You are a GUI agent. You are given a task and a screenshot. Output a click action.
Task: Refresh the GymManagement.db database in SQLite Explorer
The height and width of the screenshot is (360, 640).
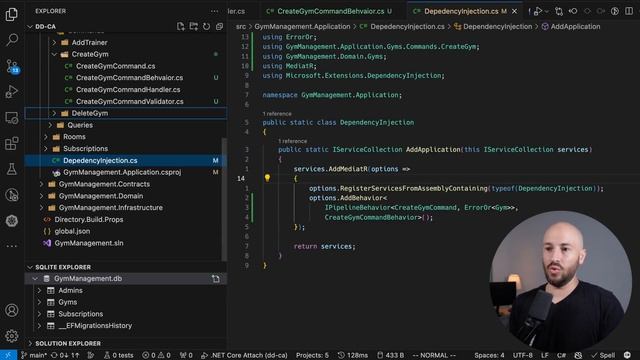pos(216,279)
